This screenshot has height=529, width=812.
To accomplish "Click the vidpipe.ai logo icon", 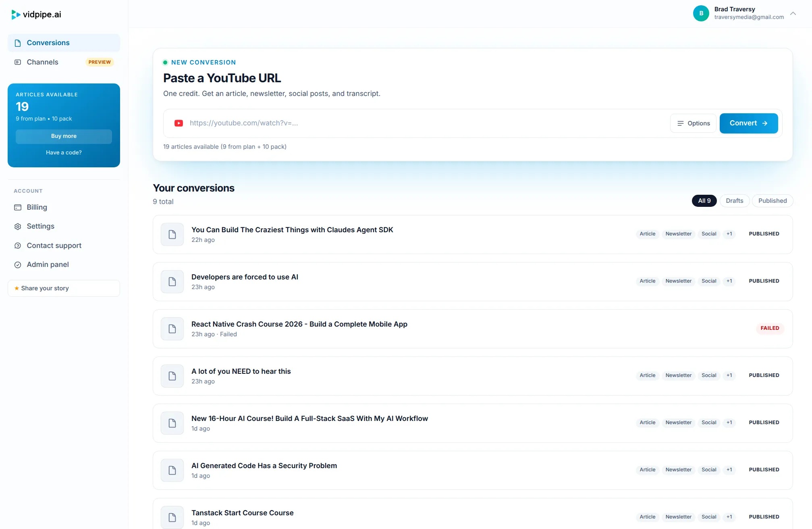I will [x=16, y=15].
